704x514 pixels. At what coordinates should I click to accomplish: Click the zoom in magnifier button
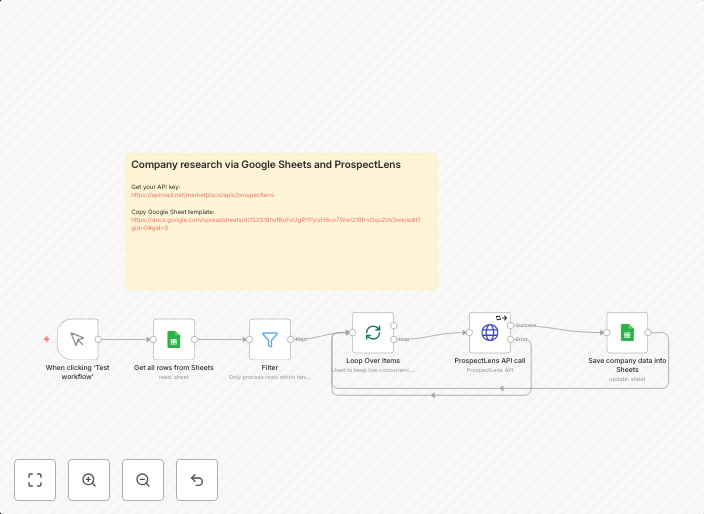pos(89,480)
